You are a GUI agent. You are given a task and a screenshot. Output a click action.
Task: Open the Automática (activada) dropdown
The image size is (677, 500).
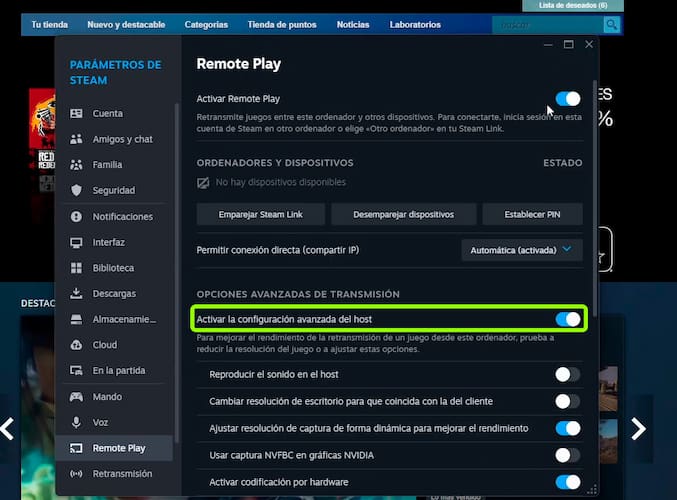tap(522, 250)
